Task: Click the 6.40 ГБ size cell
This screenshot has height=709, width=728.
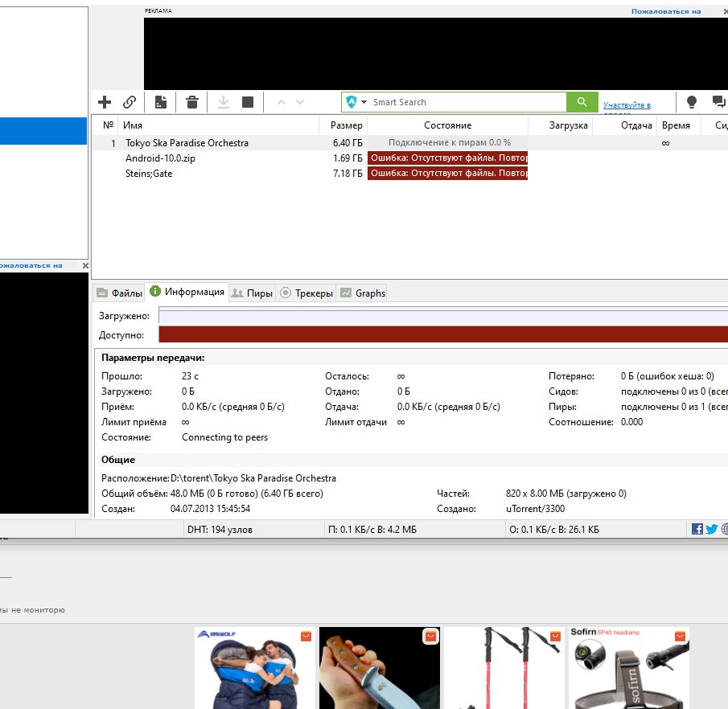Action: [x=348, y=143]
